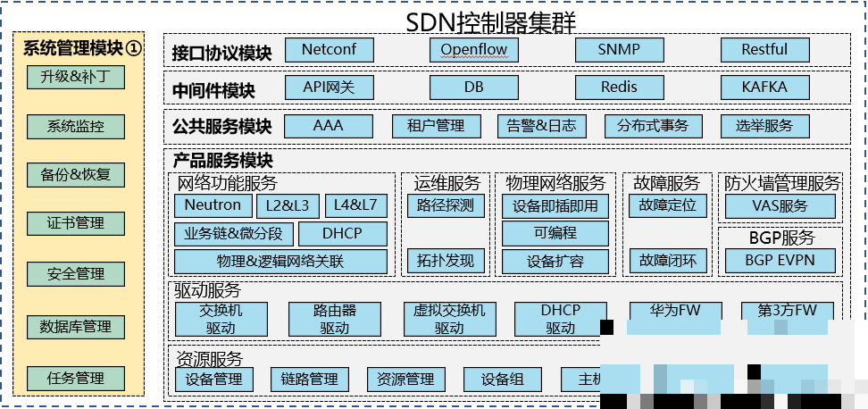Select the 资源服务 heading
This screenshot has height=409, width=868.
click(209, 357)
